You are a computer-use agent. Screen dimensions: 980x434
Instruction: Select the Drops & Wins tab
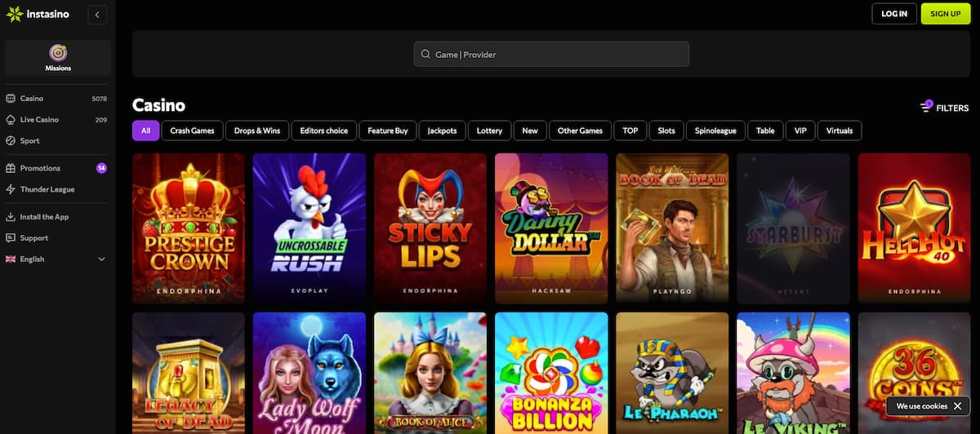pos(256,131)
